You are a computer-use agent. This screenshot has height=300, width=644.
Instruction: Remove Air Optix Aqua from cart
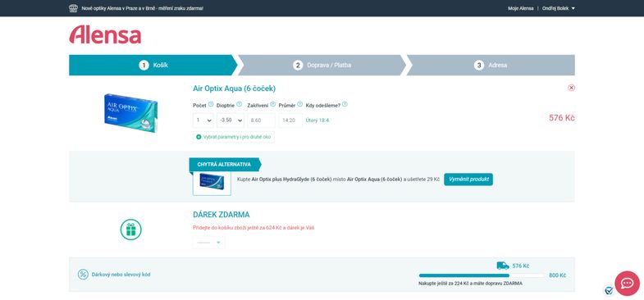[571, 88]
